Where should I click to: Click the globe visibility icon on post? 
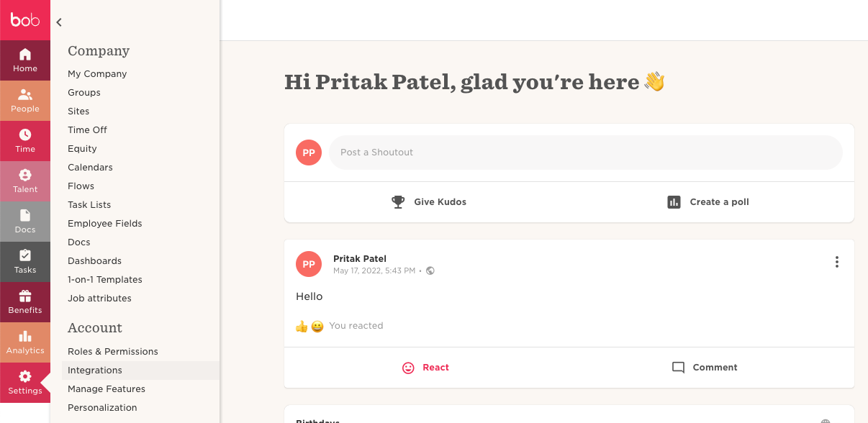[x=430, y=271]
